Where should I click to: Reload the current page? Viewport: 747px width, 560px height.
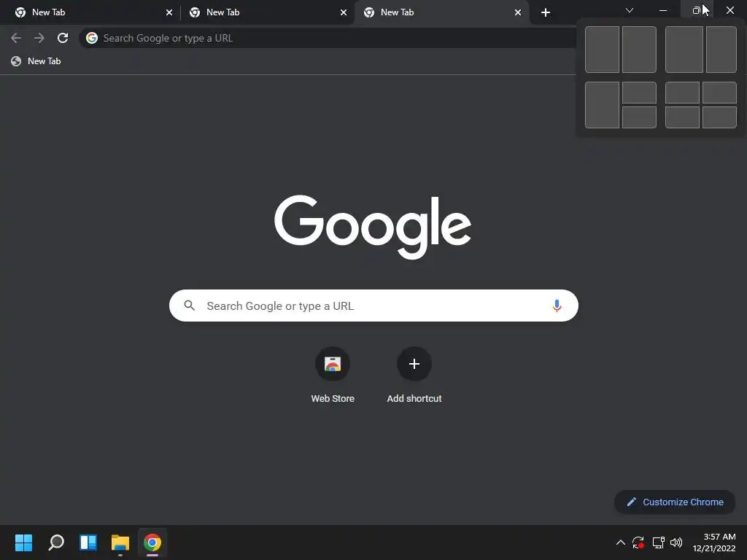point(63,38)
